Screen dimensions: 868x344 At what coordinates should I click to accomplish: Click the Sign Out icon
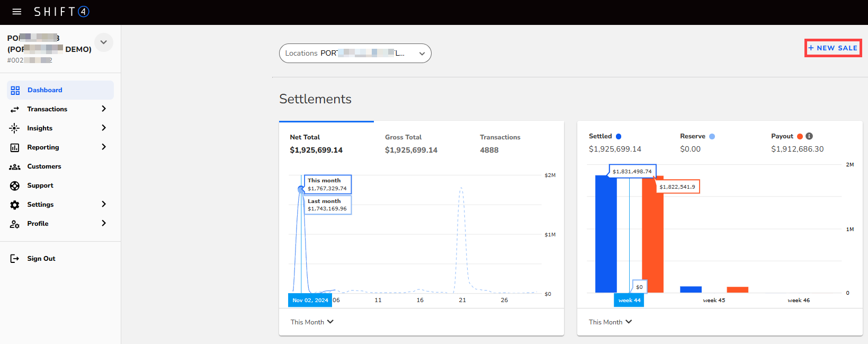point(15,259)
